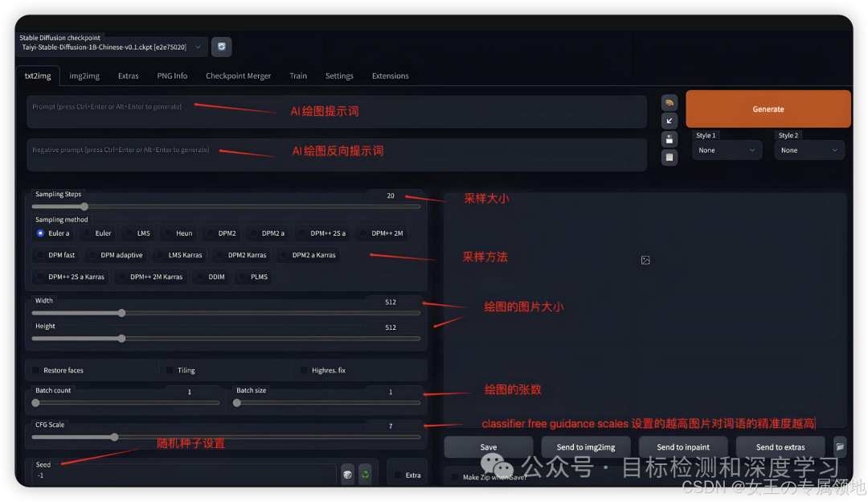868x502 pixels.
Task: Click the Width value box showing 512
Action: pyautogui.click(x=393, y=302)
